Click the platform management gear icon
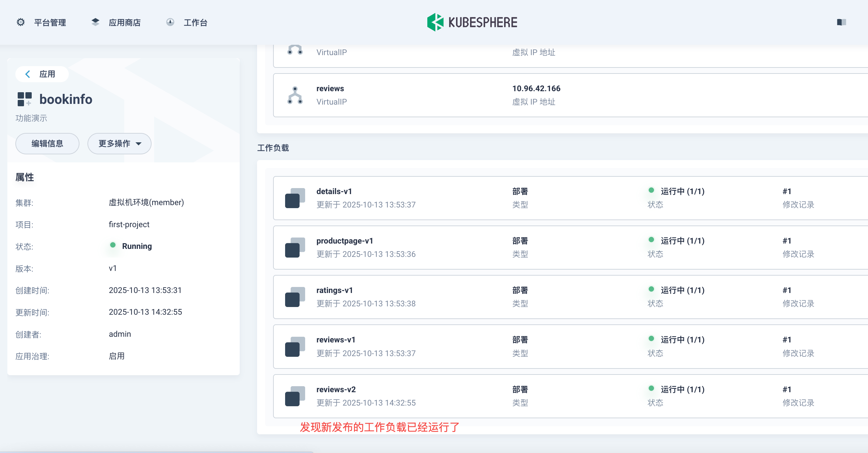This screenshot has width=868, height=453. pos(21,22)
